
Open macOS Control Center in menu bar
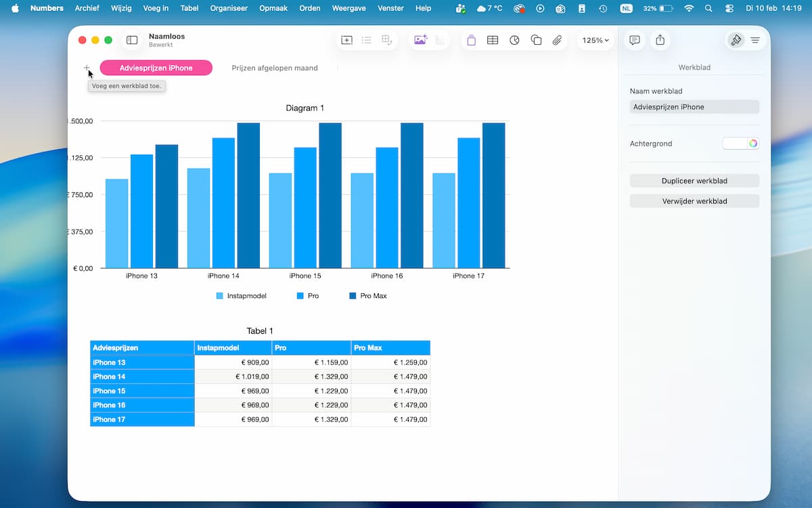tap(729, 8)
